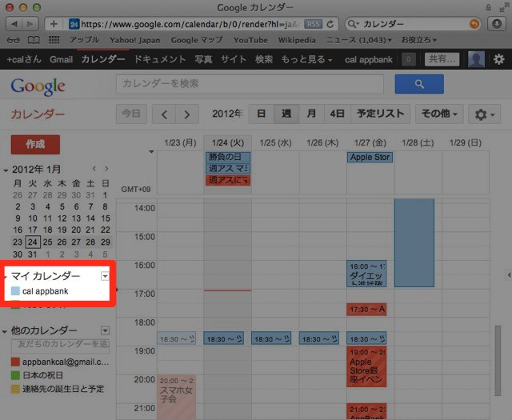Click 友だちのカレンダーを追加 input field
Image resolution: width=512 pixels, height=420 pixels.
pos(61,346)
